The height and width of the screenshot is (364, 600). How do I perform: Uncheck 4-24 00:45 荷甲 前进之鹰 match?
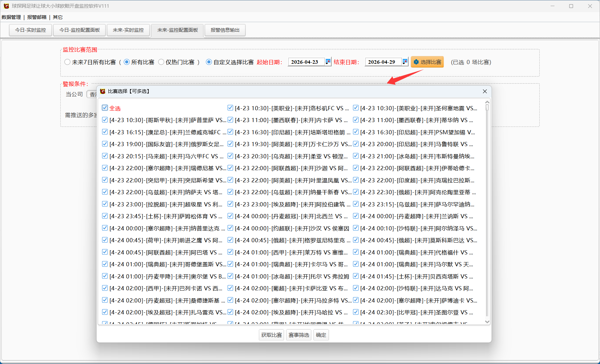(x=105, y=240)
